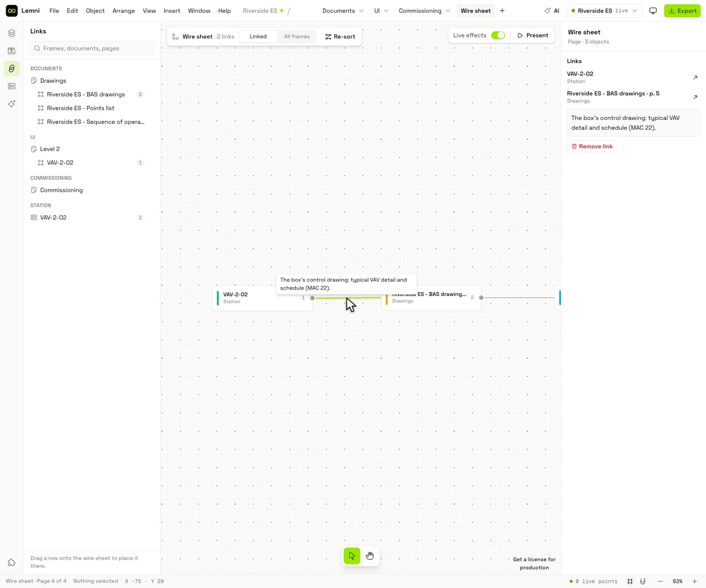Toggle the snapping magnet icon in the status bar
This screenshot has height=588, width=706.
643,581
